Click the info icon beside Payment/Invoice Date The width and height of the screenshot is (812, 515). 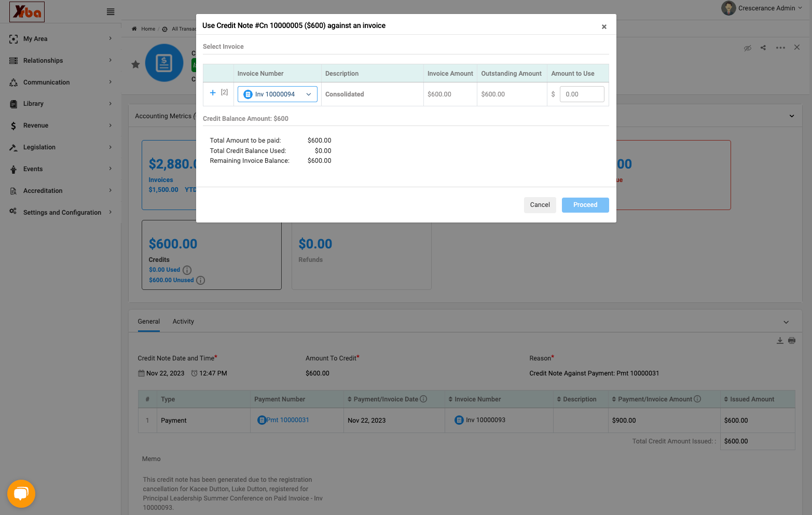point(423,399)
